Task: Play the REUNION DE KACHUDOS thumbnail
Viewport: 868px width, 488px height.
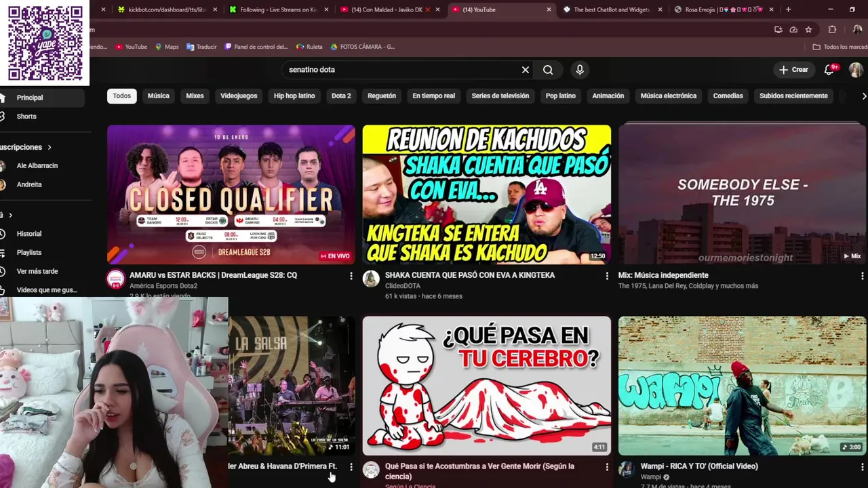Action: 486,195
